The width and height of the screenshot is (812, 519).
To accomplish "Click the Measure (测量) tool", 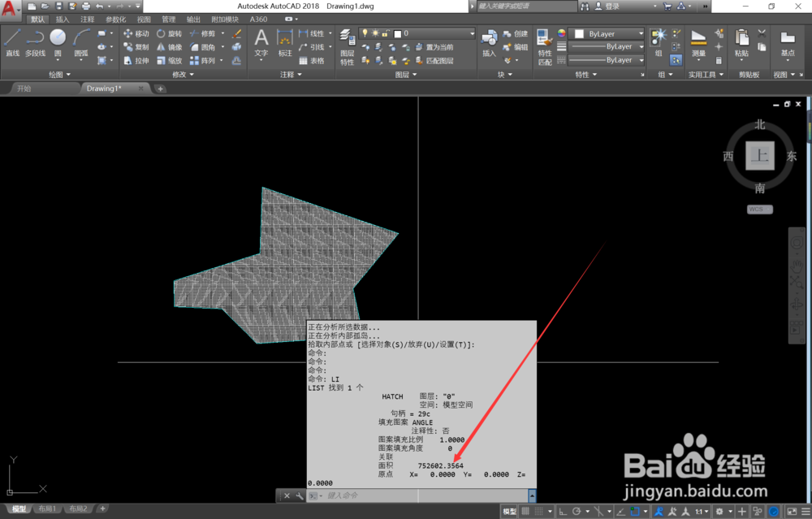I will [698, 44].
